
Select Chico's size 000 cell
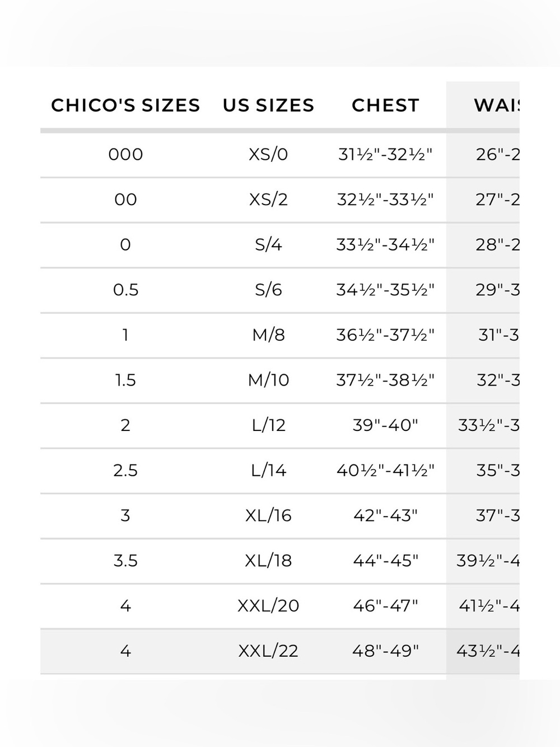pyautogui.click(x=125, y=154)
